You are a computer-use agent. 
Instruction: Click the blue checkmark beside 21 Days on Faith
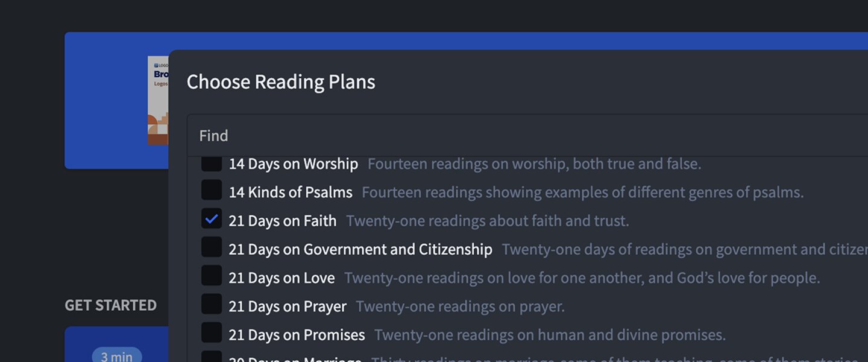211,220
